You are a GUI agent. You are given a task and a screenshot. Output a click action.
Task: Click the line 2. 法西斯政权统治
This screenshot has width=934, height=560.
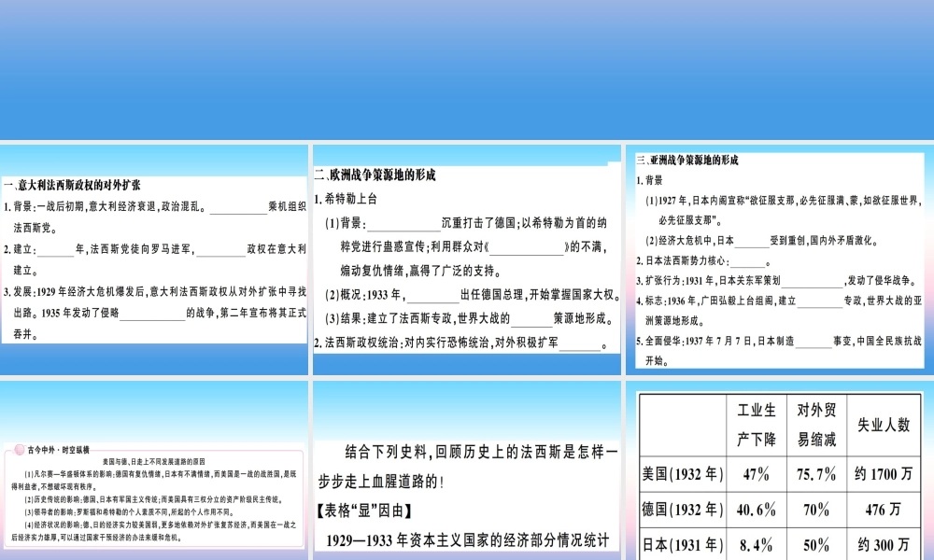(x=461, y=343)
